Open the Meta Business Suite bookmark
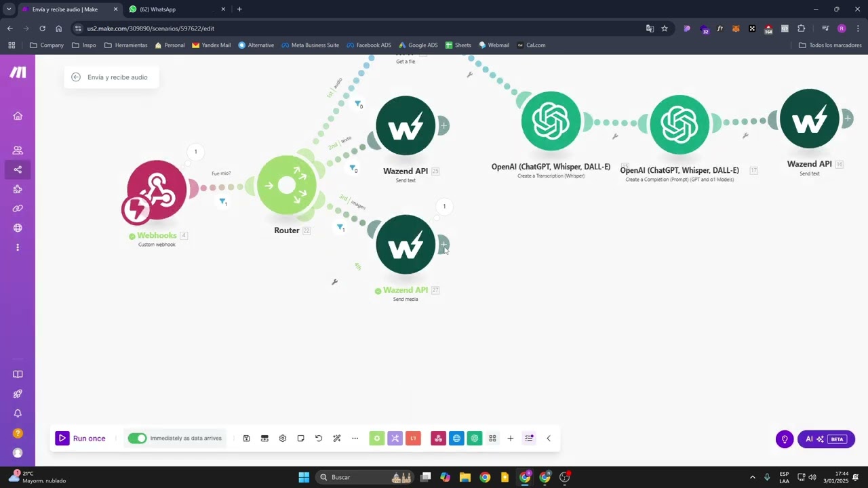Viewport: 868px width, 488px height. [309, 45]
